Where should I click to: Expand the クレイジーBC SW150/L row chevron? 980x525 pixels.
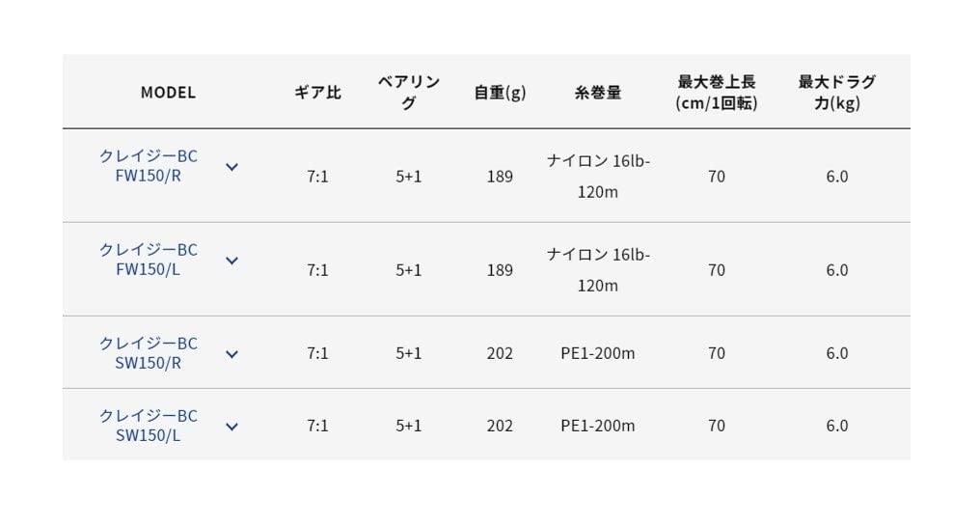pyautogui.click(x=231, y=426)
